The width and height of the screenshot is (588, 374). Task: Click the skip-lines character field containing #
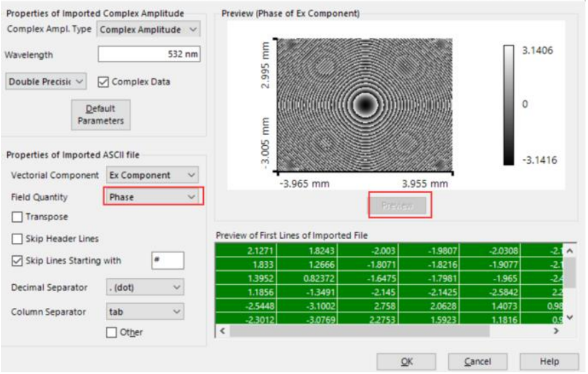pos(168,261)
